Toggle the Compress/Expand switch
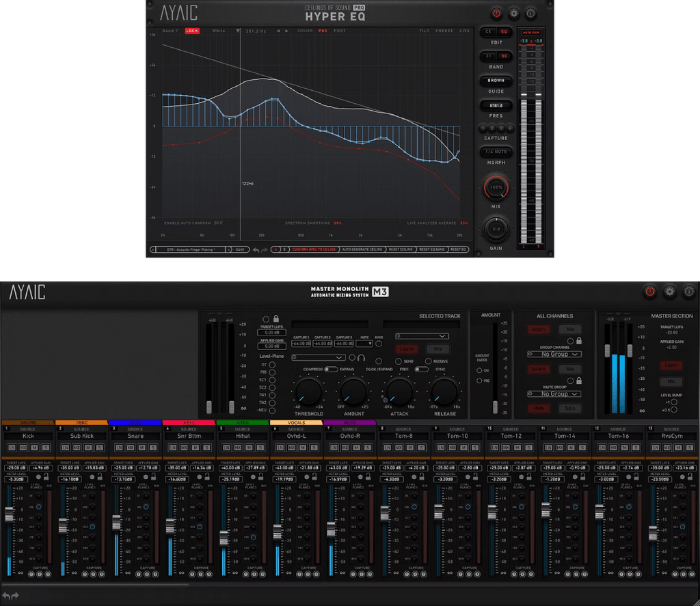This screenshot has width=700, height=606. (332, 369)
